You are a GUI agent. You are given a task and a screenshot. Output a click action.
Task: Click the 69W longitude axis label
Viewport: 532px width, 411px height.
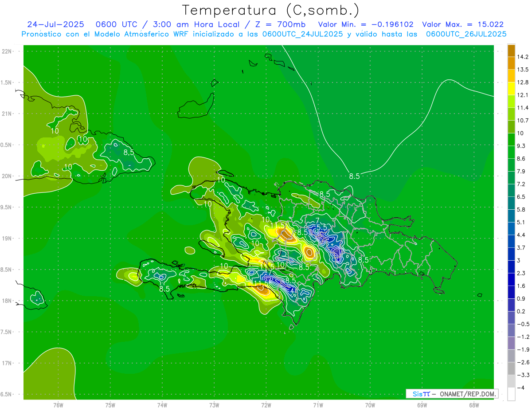(422, 405)
